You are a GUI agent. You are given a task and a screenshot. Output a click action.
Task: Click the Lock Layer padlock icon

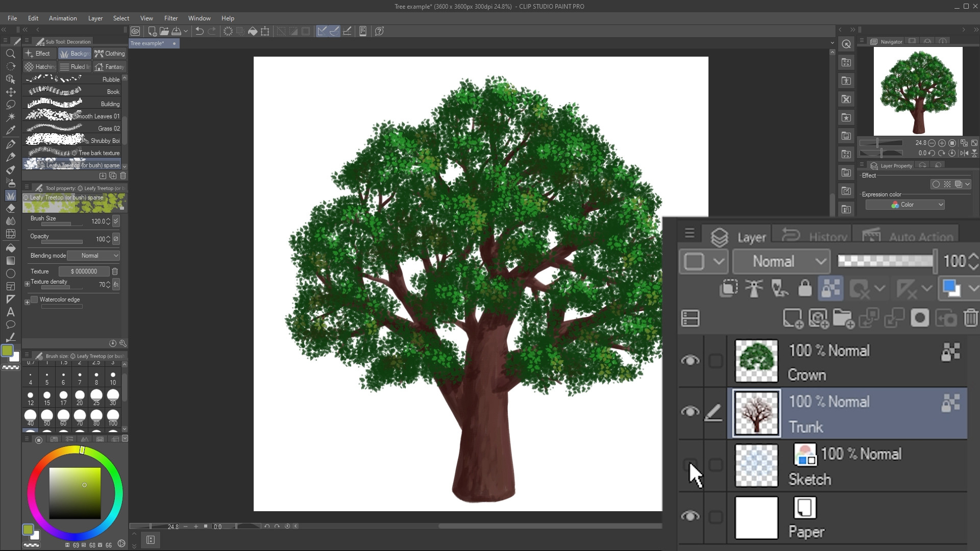point(805,289)
